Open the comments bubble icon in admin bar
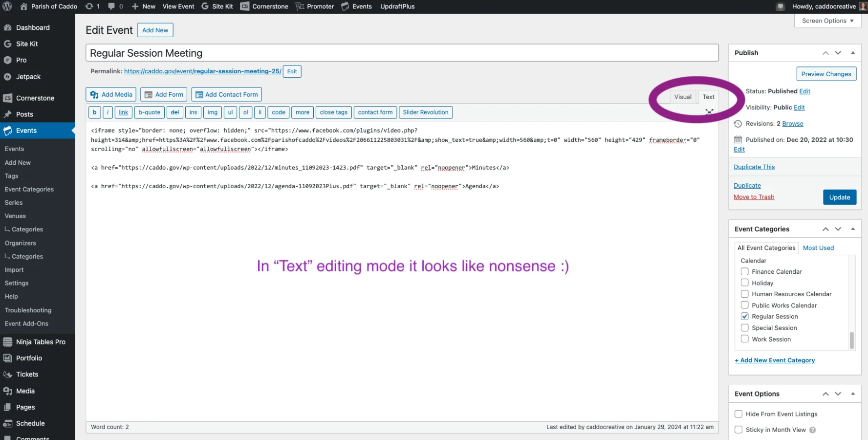868x440 pixels. pos(112,6)
